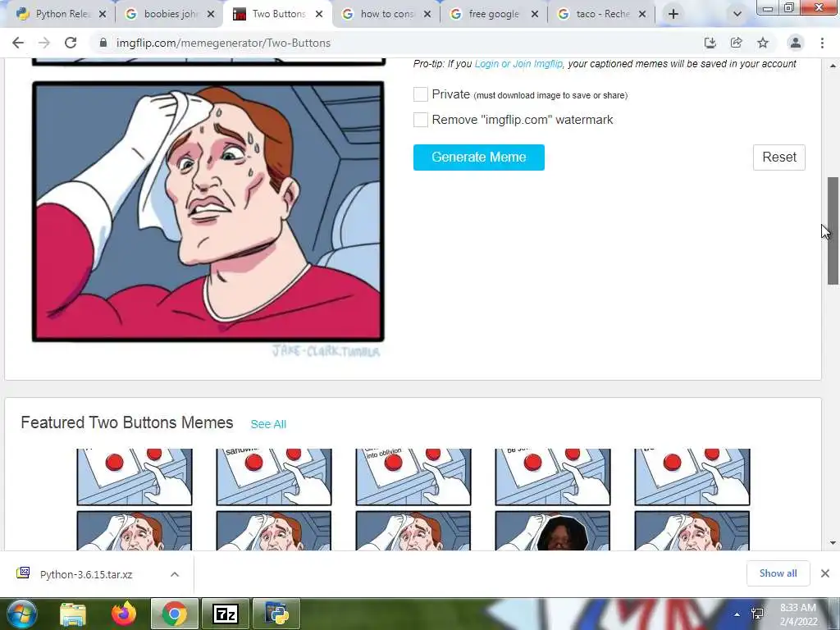Close the downloads bar
840x630 pixels.
(825, 573)
